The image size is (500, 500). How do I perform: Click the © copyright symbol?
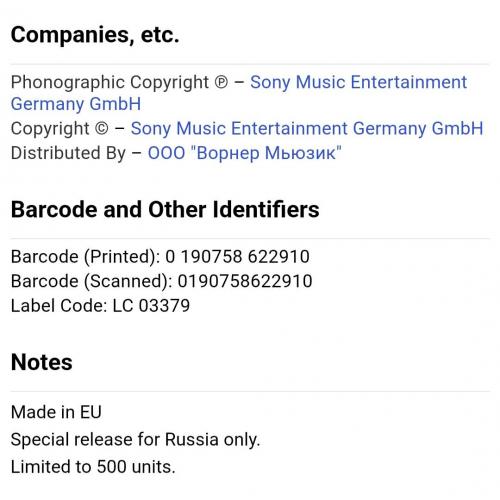[x=102, y=129]
